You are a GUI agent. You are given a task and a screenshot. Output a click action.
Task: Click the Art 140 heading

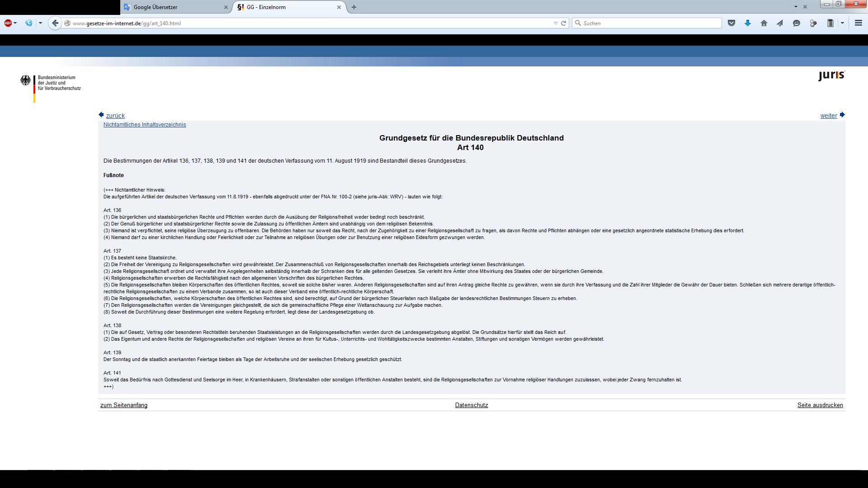click(x=470, y=148)
